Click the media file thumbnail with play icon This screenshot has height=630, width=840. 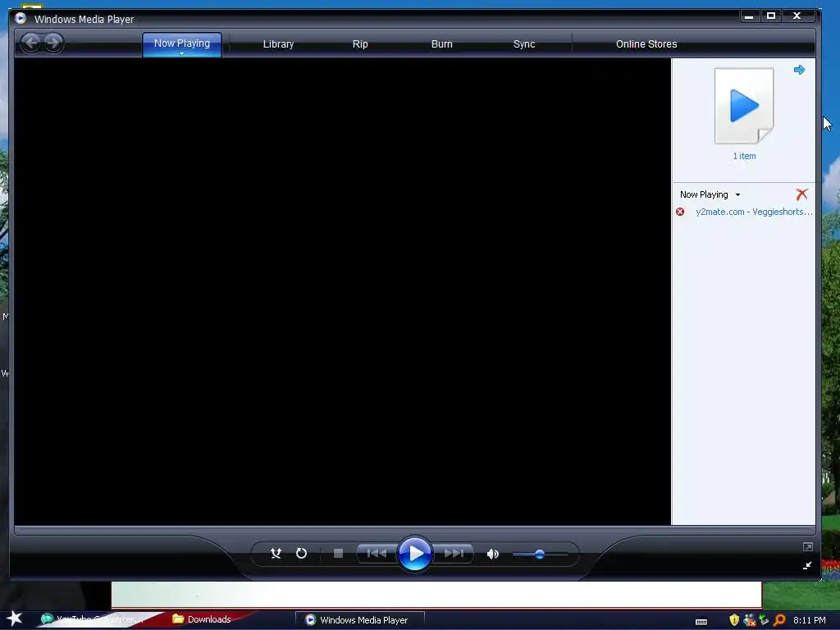click(744, 106)
